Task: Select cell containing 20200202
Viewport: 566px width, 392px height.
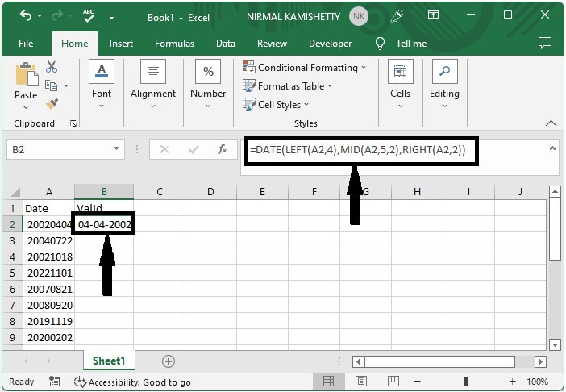Action: coord(48,337)
